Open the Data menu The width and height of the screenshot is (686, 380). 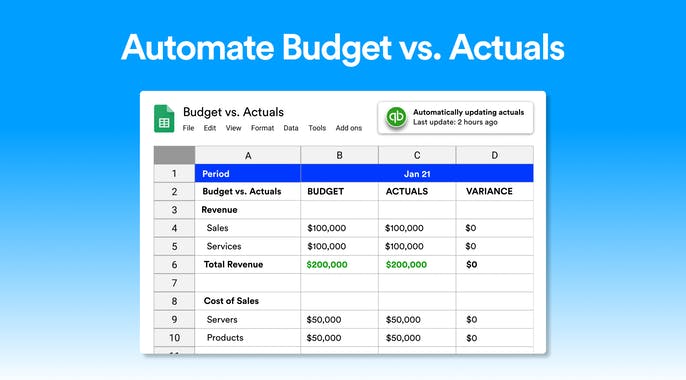(290, 128)
